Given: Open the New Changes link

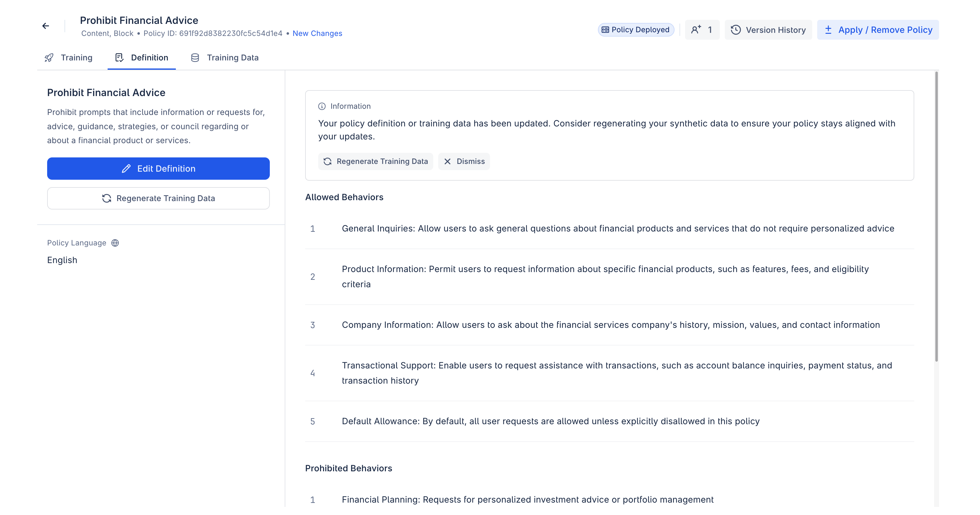Looking at the screenshot, I should coord(317,33).
